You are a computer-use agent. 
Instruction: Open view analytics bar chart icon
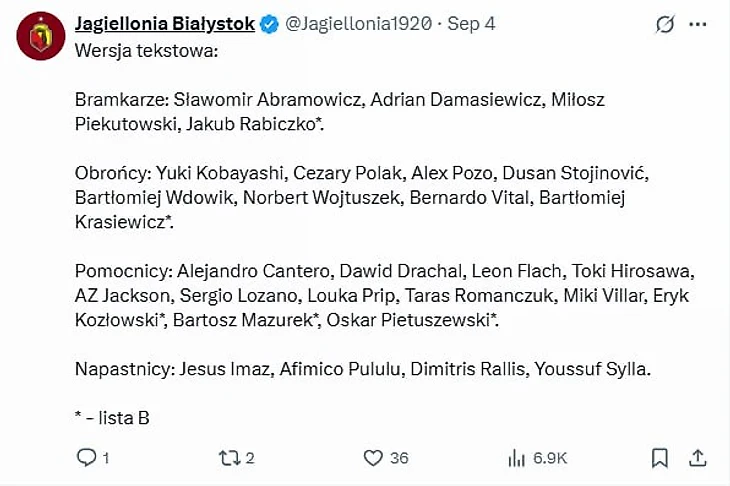pyautogui.click(x=517, y=458)
